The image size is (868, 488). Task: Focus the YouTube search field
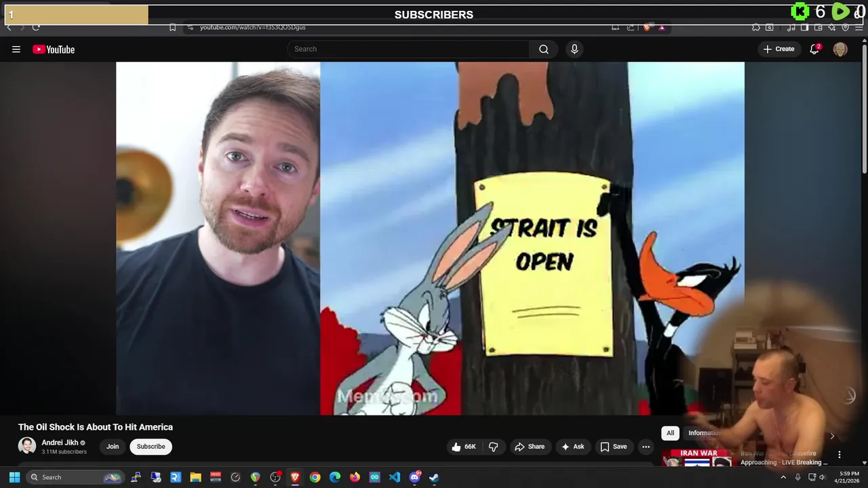(408, 49)
